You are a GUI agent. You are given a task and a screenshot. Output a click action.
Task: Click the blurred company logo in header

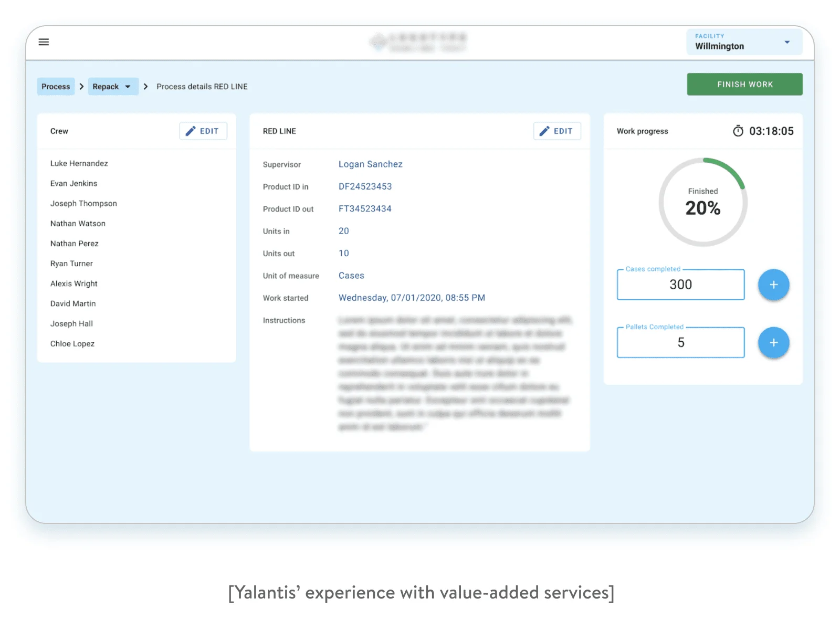(x=418, y=42)
